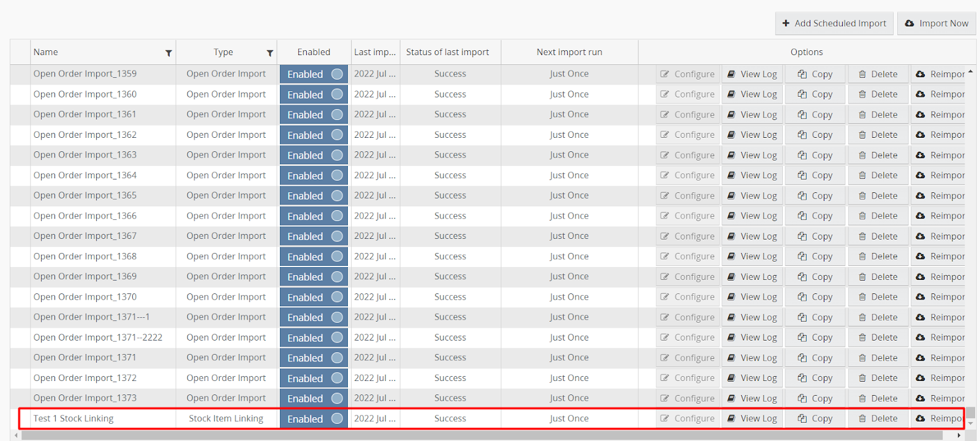Image resolution: width=980 pixels, height=441 pixels.
Task: Click the Import Now button
Action: tap(937, 23)
